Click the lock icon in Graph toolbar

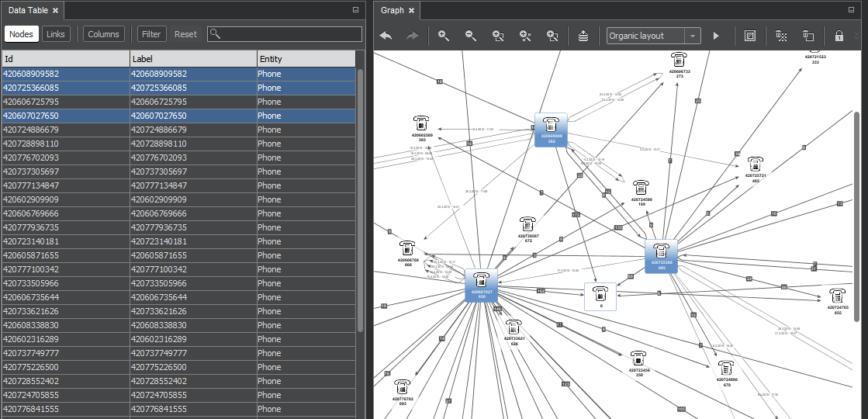(x=839, y=36)
